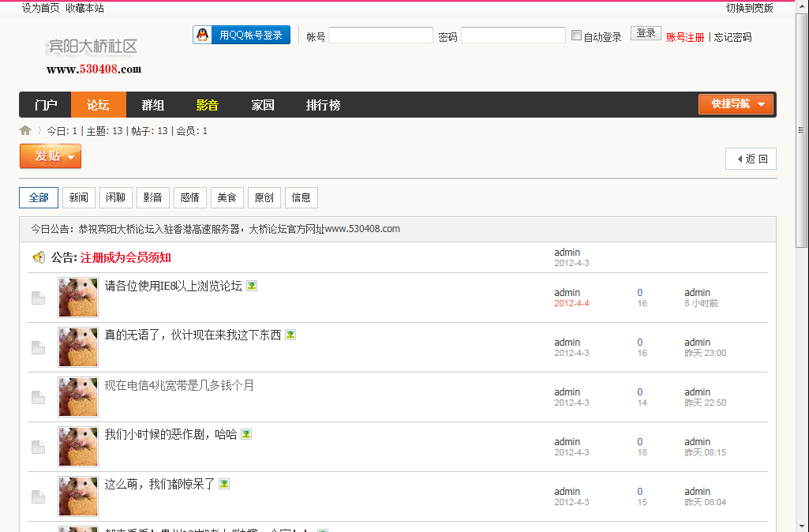Click the 返回 back button
809x532 pixels.
click(x=751, y=159)
